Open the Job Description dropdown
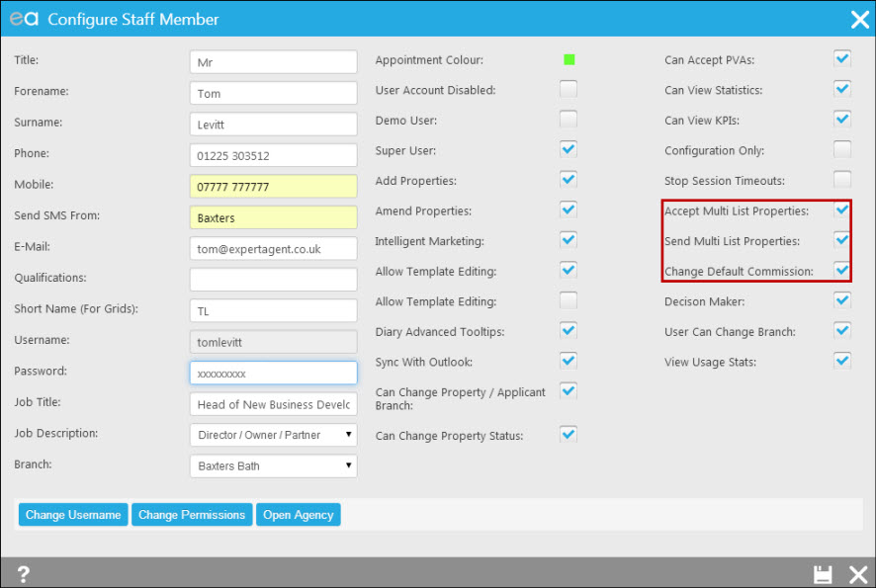This screenshot has width=876, height=588. point(273,435)
